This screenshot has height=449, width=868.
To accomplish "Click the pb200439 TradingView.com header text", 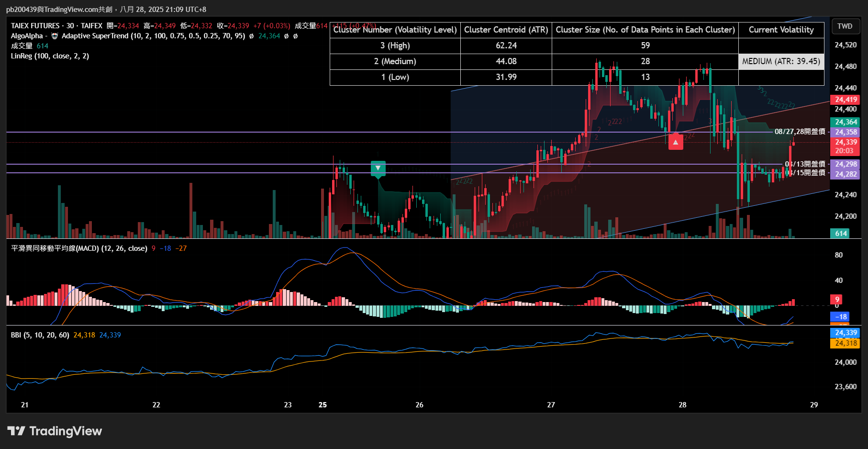I will 106,10.
